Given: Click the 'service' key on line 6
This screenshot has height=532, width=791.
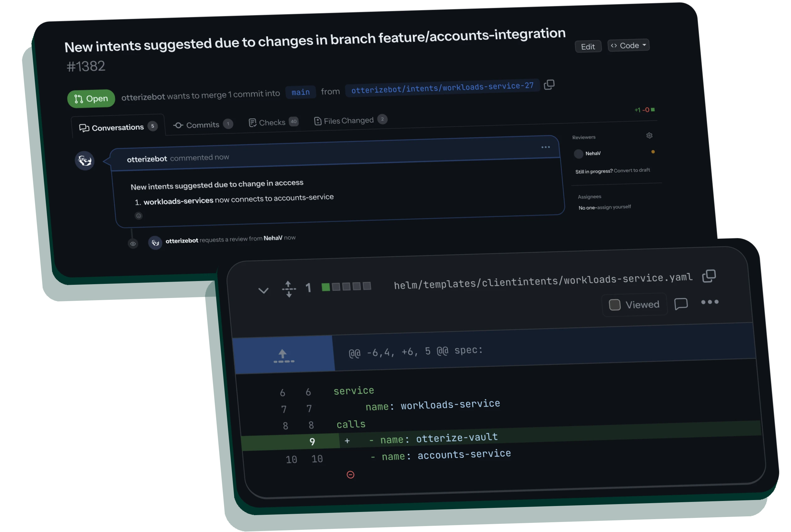Looking at the screenshot, I should (x=354, y=391).
